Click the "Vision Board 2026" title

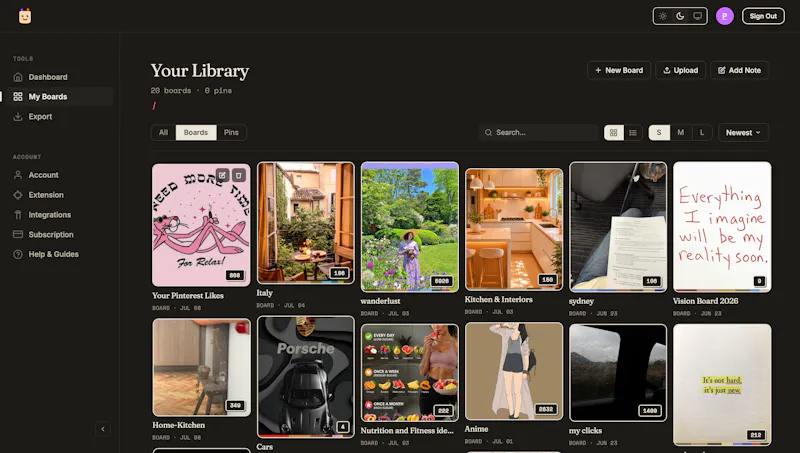tap(705, 301)
